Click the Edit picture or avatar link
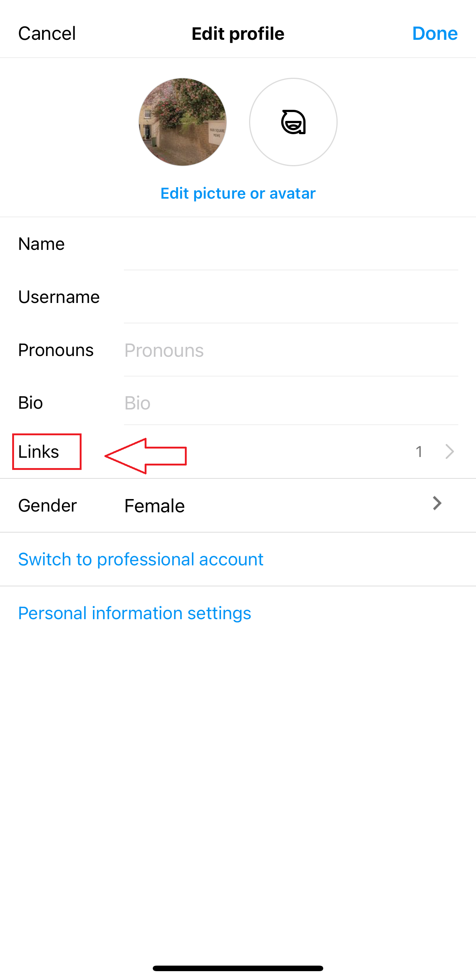The width and height of the screenshot is (476, 980). pos(238,193)
